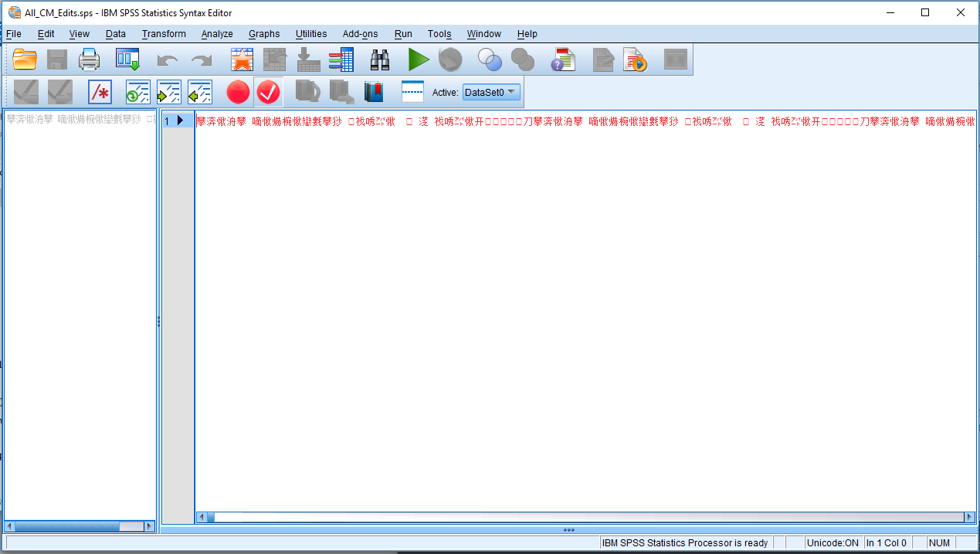The height and width of the screenshot is (554, 980).
Task: Open the Analyze menu
Action: click(x=217, y=34)
